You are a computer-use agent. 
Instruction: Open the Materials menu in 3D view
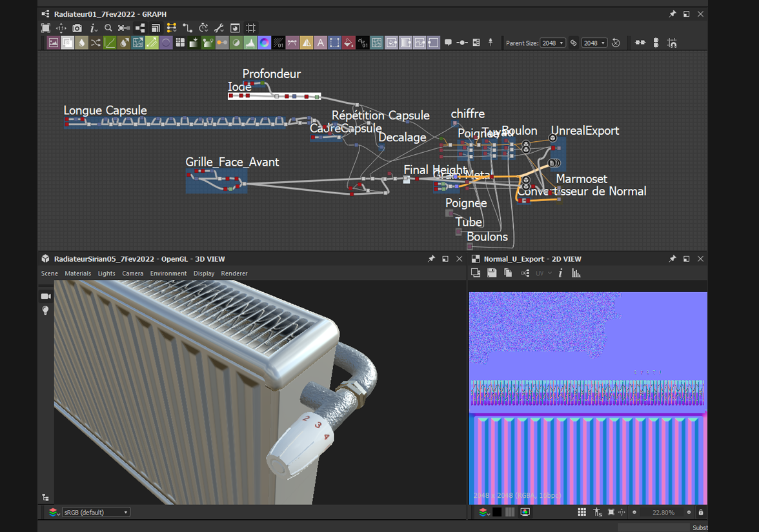77,273
